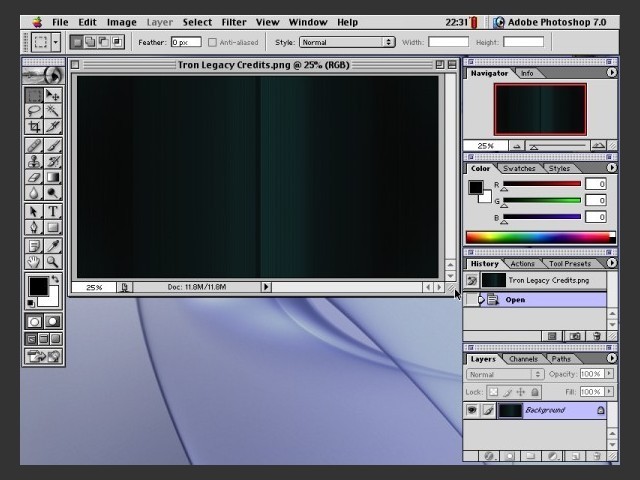This screenshot has width=640, height=480.
Task: Select the Slice tool
Action: (x=53, y=126)
